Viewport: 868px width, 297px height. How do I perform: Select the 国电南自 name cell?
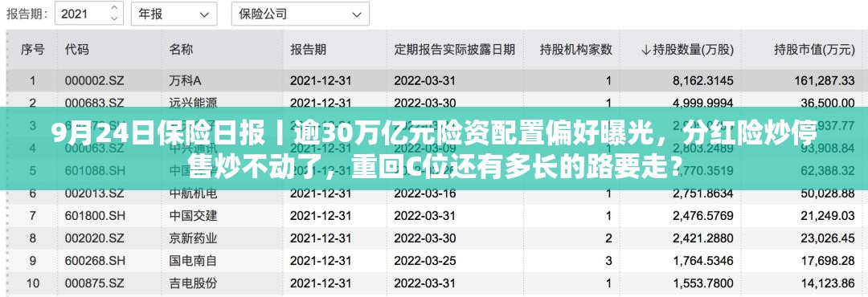pos(193,261)
